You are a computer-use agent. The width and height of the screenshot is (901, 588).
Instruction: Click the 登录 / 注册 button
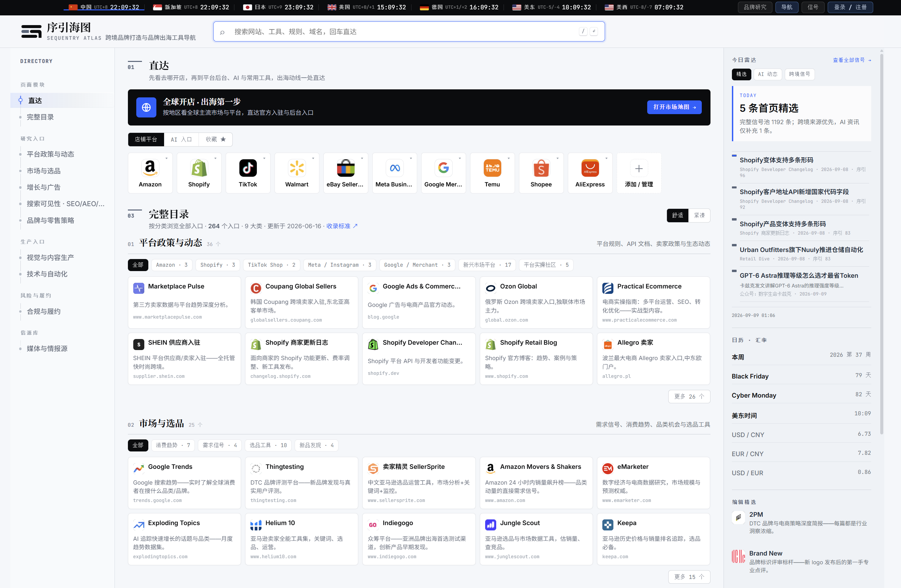click(850, 7)
